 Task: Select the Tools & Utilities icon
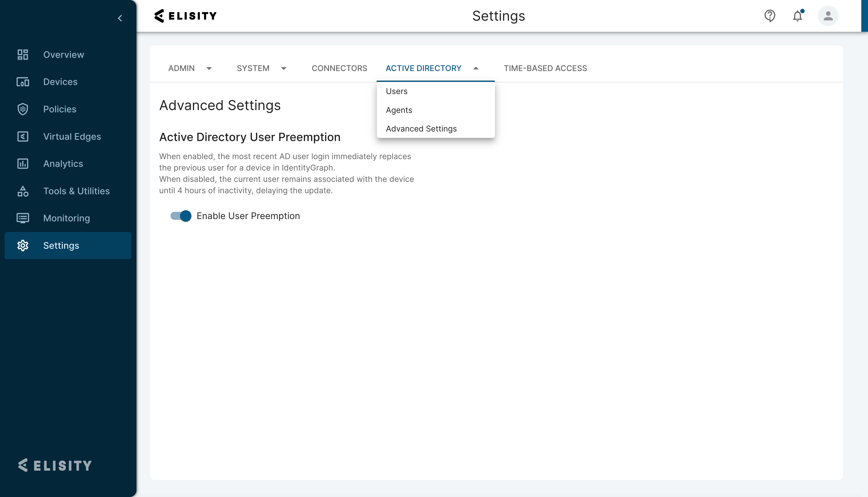click(x=23, y=191)
